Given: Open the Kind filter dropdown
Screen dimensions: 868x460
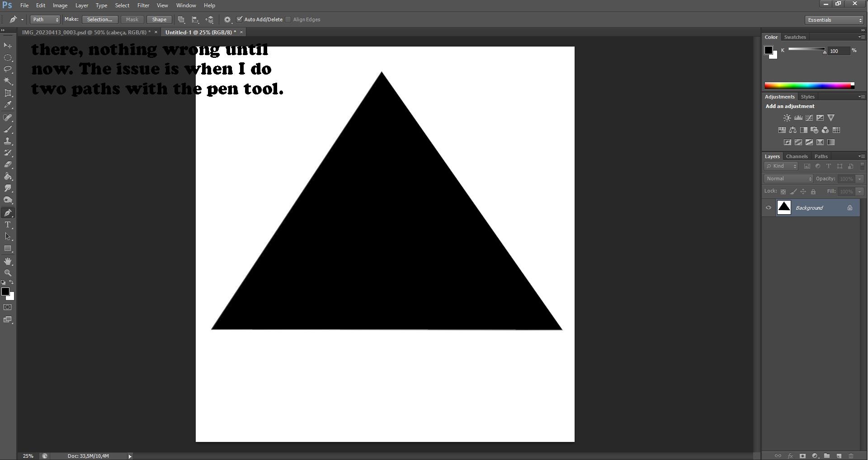Looking at the screenshot, I should pos(782,166).
